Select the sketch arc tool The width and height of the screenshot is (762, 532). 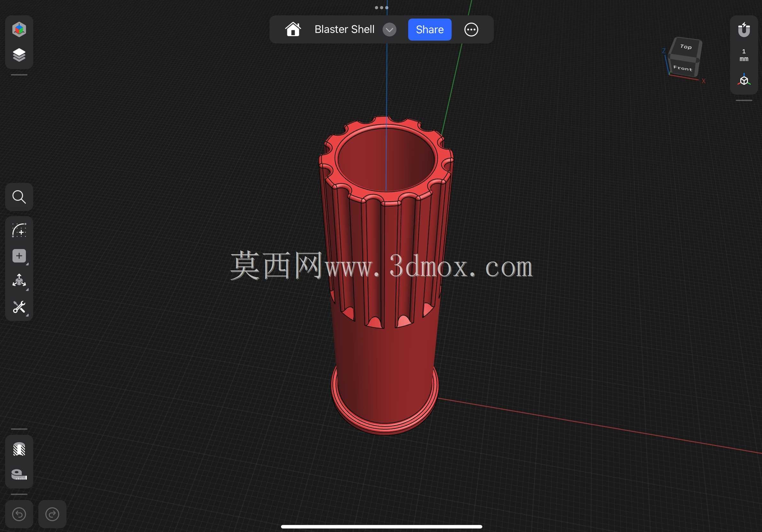pyautogui.click(x=19, y=230)
